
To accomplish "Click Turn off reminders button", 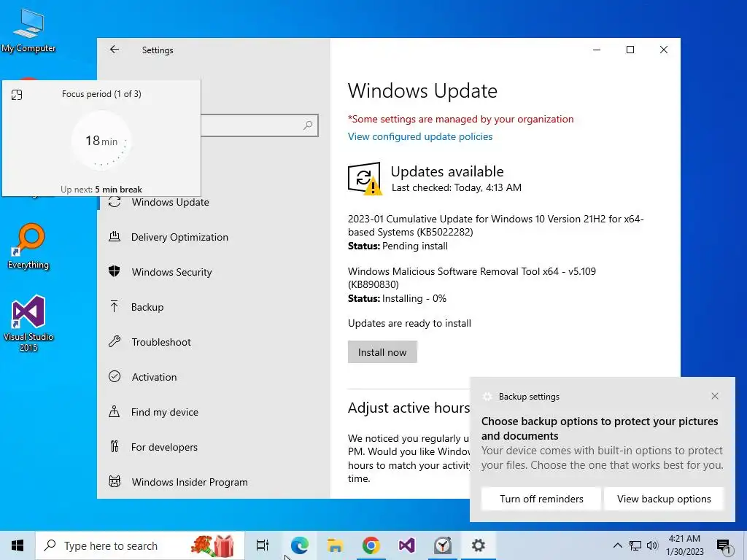I will click(541, 499).
